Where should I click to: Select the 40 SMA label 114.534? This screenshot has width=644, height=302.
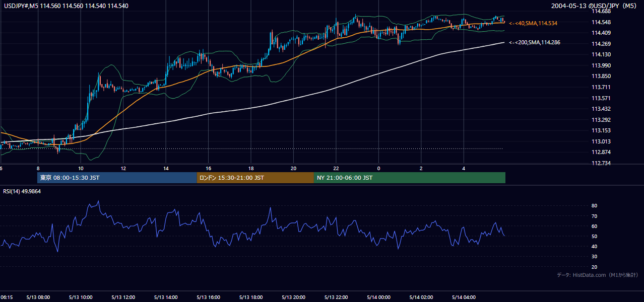click(x=533, y=23)
